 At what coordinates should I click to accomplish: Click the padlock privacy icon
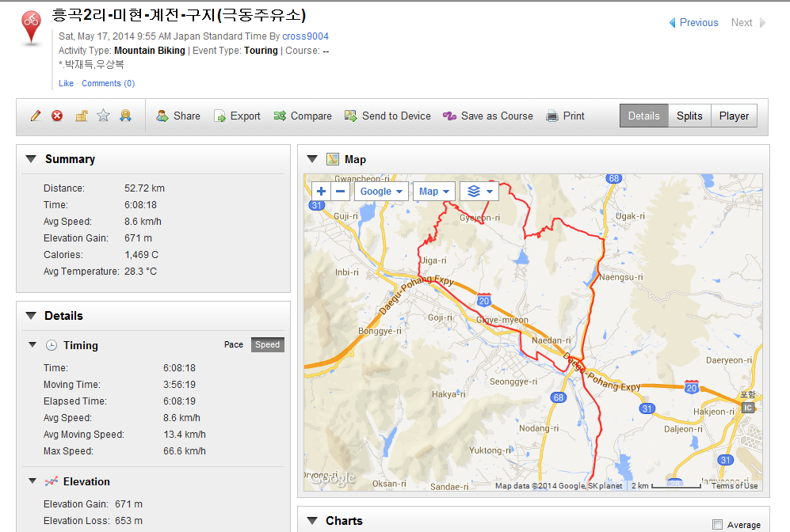coord(81,116)
